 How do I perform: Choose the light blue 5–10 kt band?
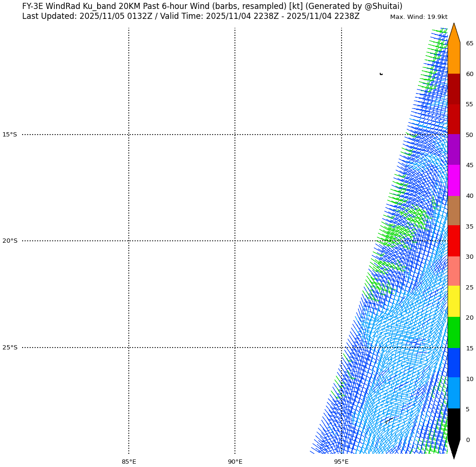453,393
